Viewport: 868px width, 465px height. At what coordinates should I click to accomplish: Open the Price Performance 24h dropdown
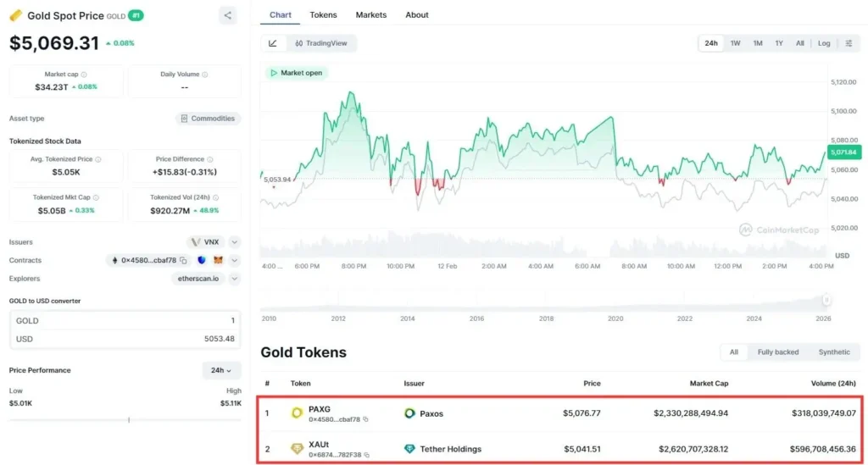pos(221,370)
